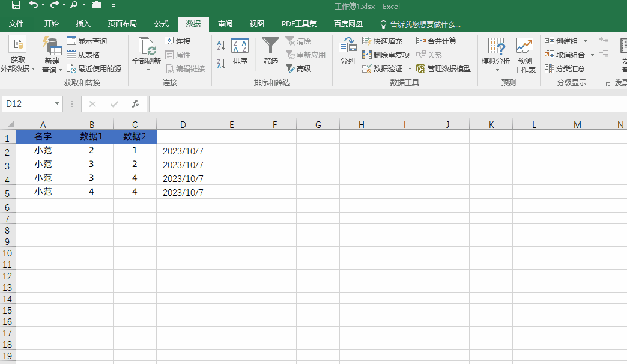The image size is (627, 364).
Task: Switch to the Formulas (公式) tab
Action: coord(161,24)
